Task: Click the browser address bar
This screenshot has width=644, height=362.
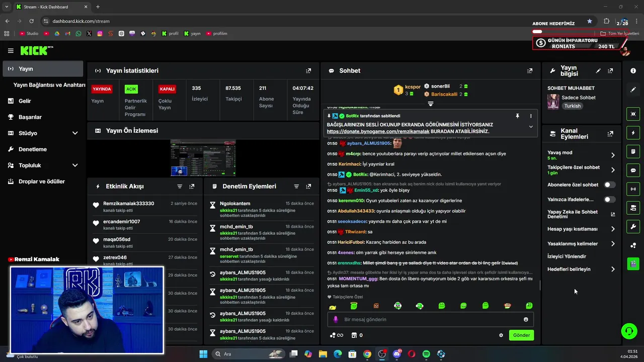Action: [312, 21]
